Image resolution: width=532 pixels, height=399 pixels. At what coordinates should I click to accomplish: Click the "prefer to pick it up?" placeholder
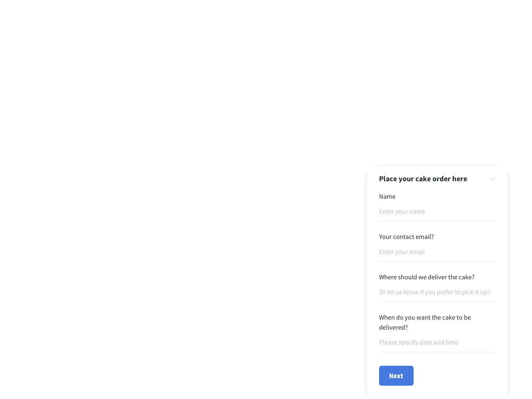pyautogui.click(x=463, y=292)
